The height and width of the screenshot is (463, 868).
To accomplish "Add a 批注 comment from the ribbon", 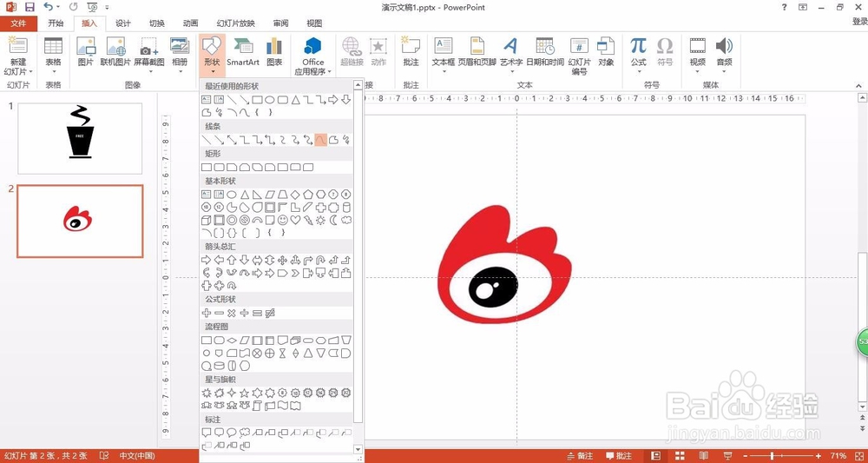I will point(411,53).
